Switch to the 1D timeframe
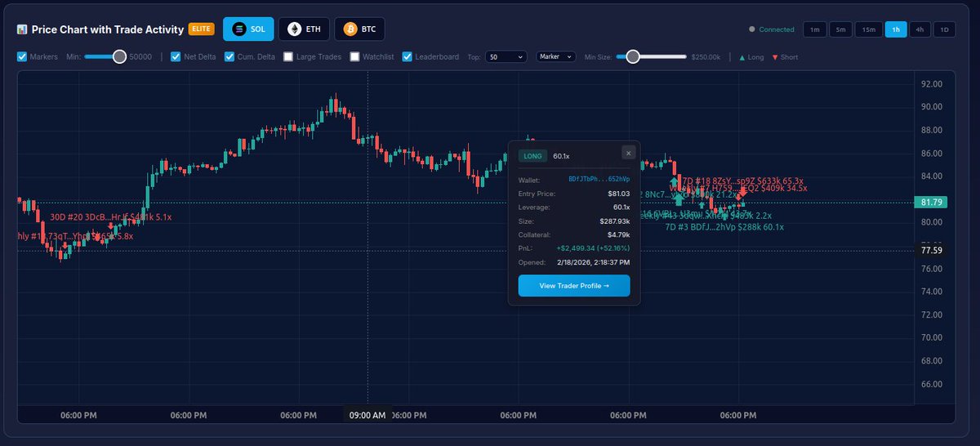The height and width of the screenshot is (446, 980). coord(945,29)
